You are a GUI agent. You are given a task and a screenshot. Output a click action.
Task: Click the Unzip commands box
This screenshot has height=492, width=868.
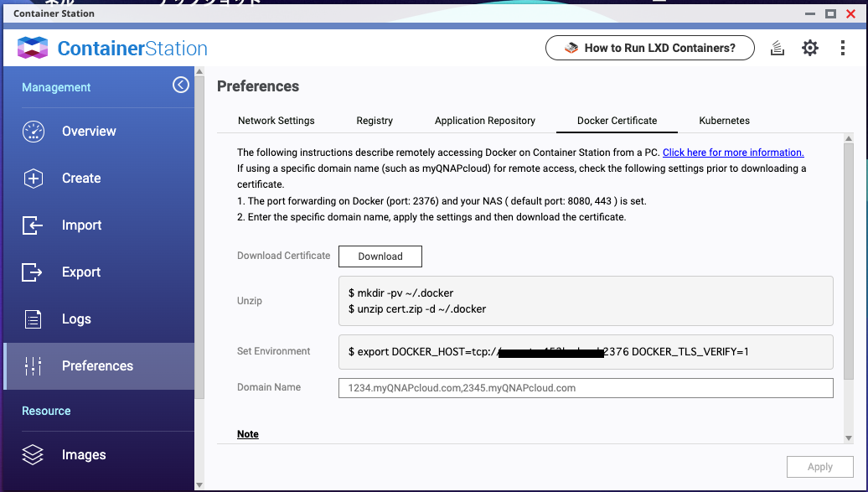click(x=586, y=301)
